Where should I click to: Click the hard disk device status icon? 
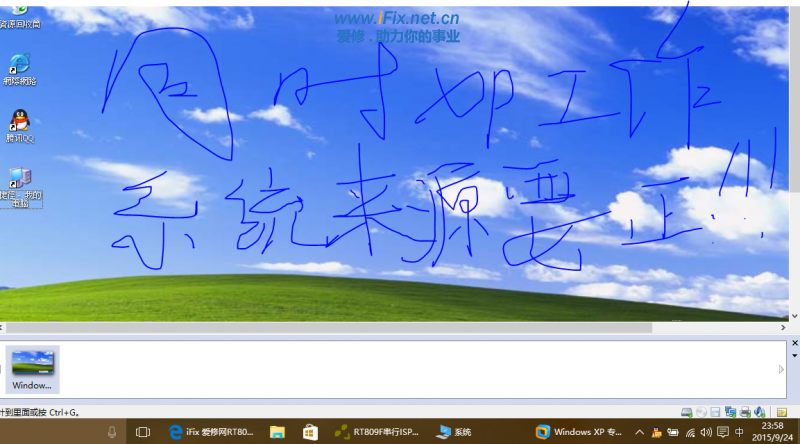pyautogui.click(x=687, y=412)
